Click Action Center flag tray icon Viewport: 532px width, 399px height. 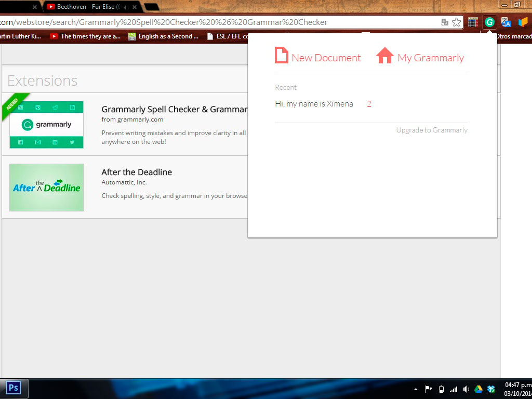pyautogui.click(x=428, y=389)
